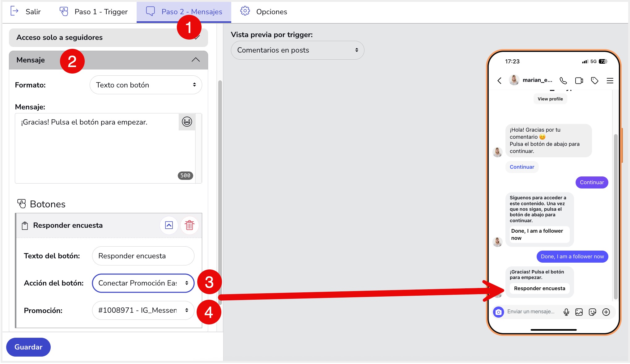Image resolution: width=630 pixels, height=364 pixels.
Task: Open the Promoción dropdown showing #1008971
Action: coord(143,310)
